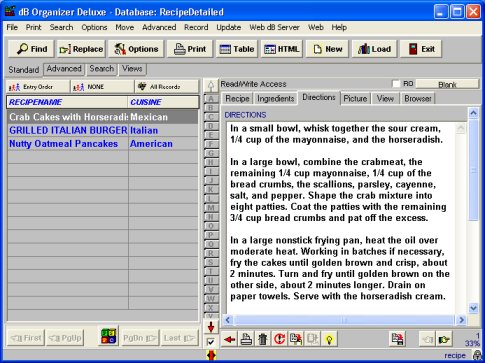Click the Load database button
The image size is (485, 363).
pyautogui.click(x=374, y=49)
